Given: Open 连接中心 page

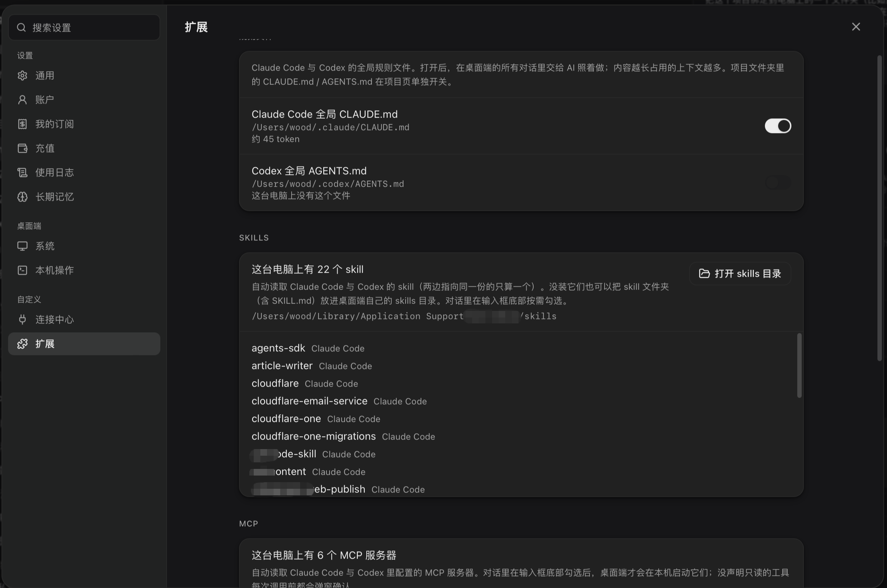Looking at the screenshot, I should pos(84,319).
